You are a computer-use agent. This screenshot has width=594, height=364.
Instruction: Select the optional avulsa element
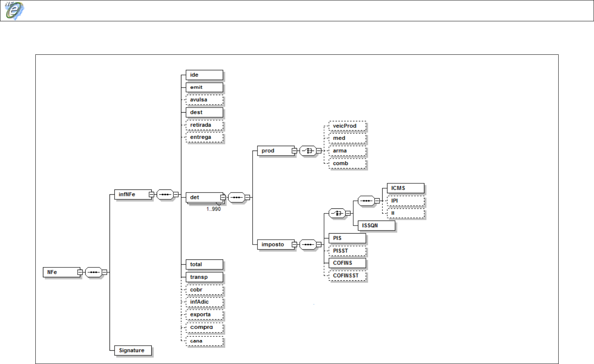[x=205, y=100]
